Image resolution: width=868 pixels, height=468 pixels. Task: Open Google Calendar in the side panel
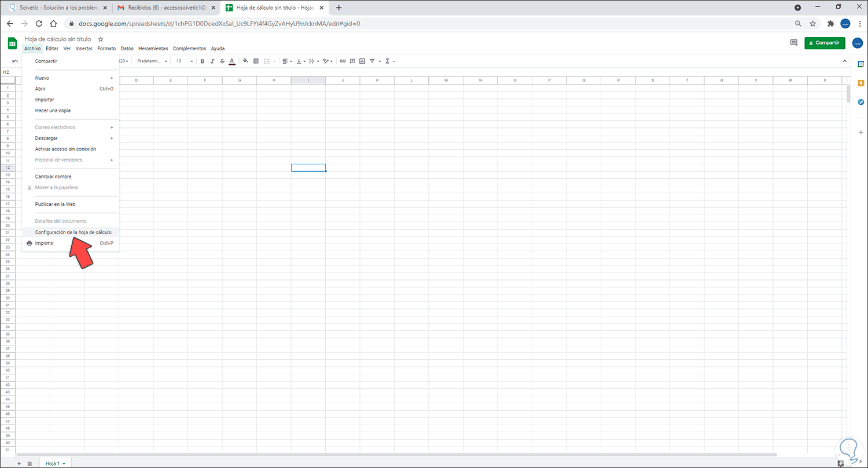click(x=861, y=64)
